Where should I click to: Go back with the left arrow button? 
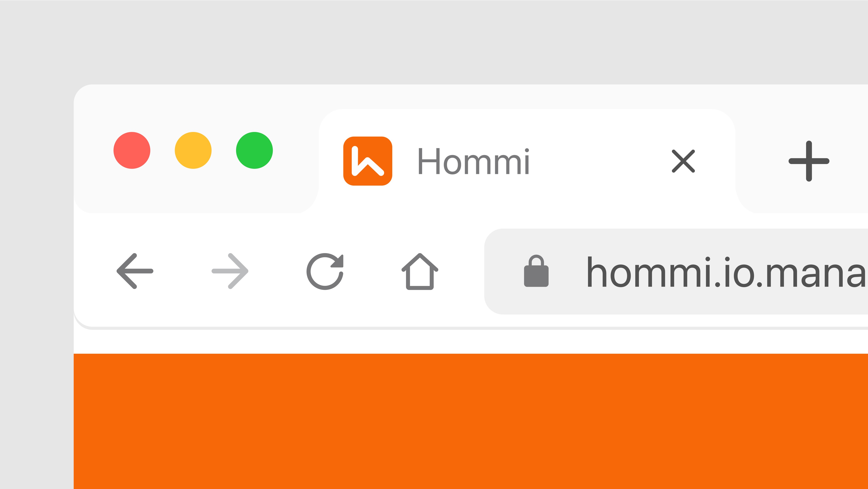(x=135, y=271)
